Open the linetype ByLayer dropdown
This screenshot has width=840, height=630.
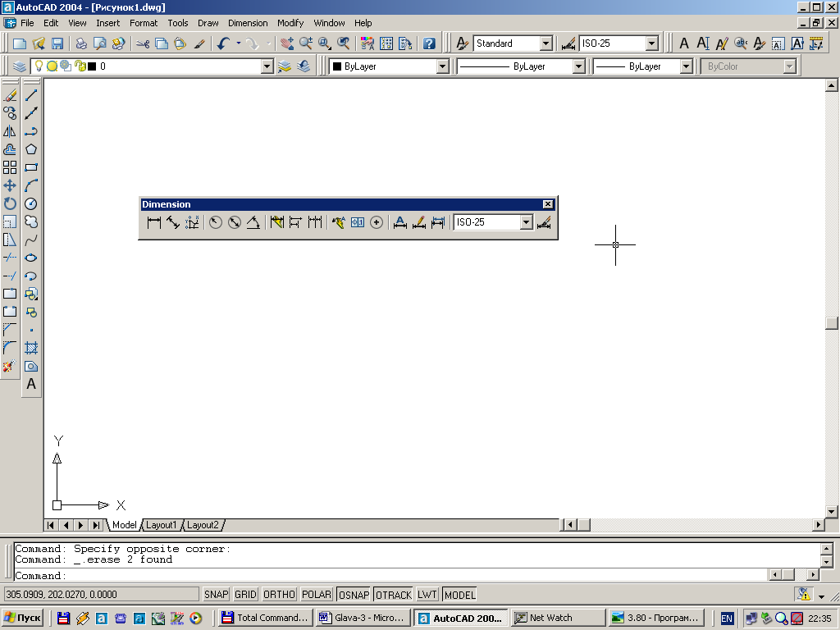[578, 66]
